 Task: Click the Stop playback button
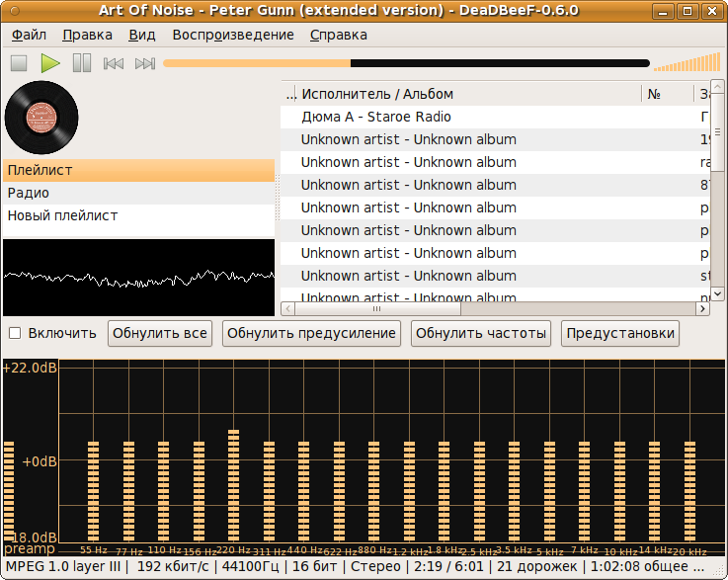coord(19,63)
